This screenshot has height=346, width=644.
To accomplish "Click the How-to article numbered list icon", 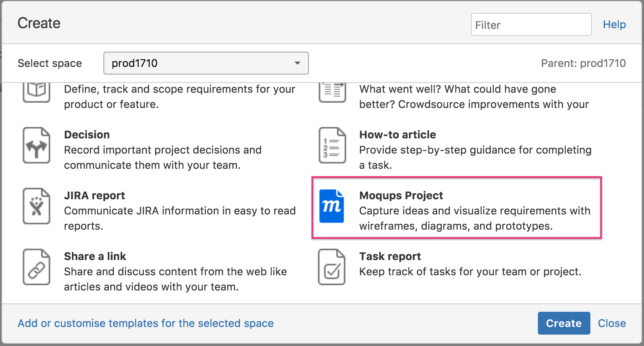I will point(332,145).
